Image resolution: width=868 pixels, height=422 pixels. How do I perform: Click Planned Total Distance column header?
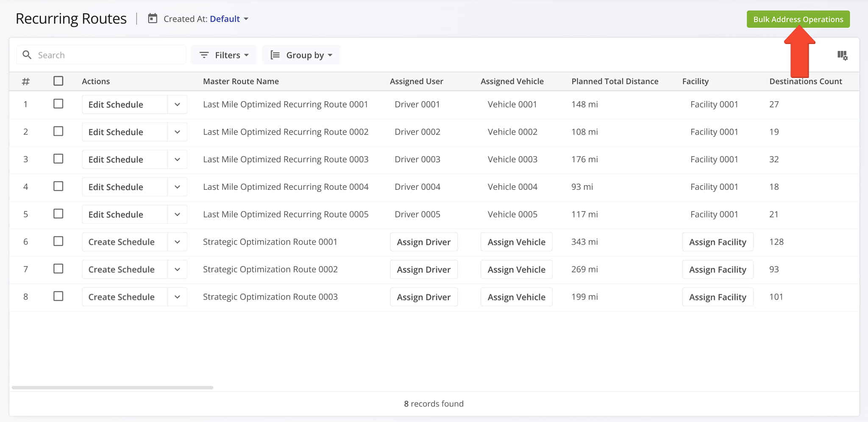pos(615,81)
